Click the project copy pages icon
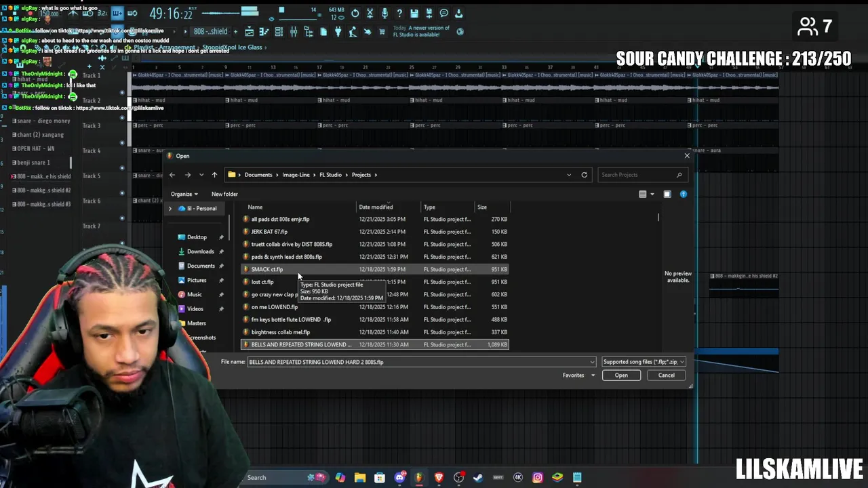Image resolution: width=868 pixels, height=488 pixels. (323, 32)
